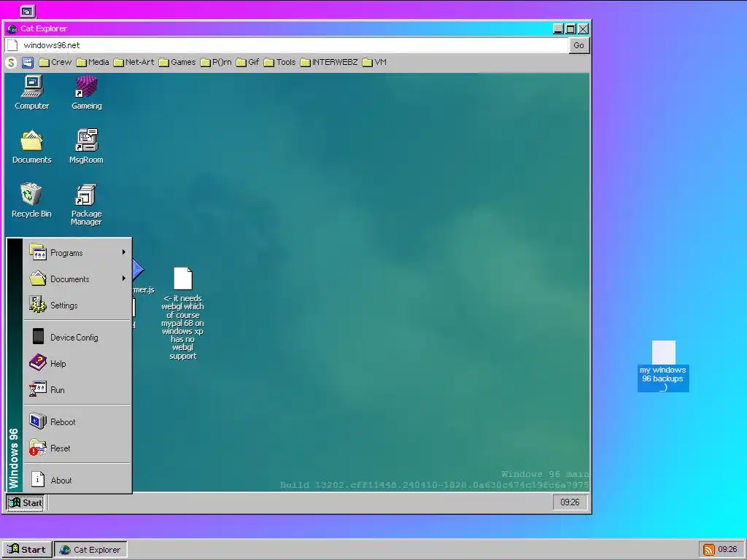Image resolution: width=747 pixels, height=560 pixels.
Task: Open Documents submenu in Start menu
Action: [x=77, y=279]
